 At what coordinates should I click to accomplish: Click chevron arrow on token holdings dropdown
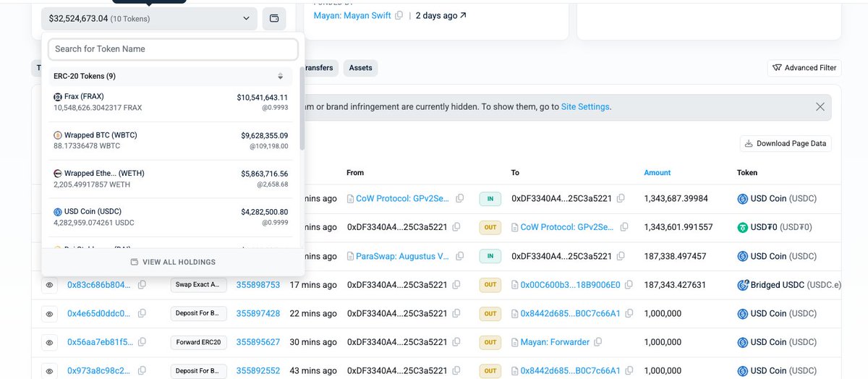[246, 19]
